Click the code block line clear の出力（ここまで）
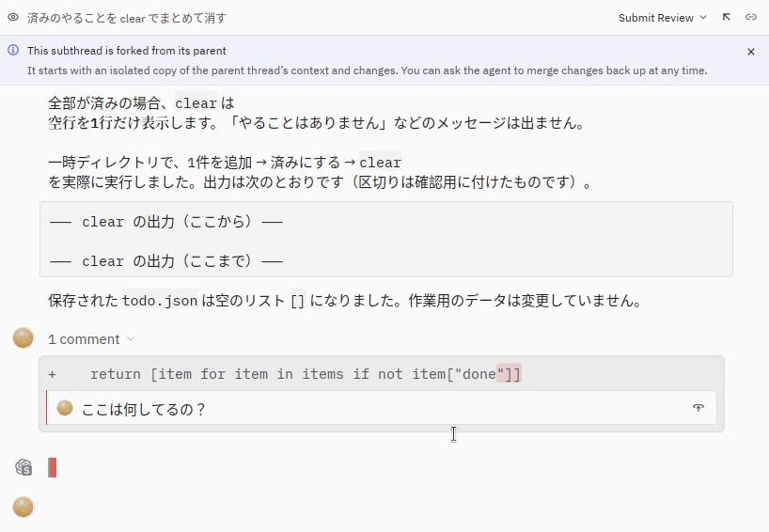Viewport: 769px width, 532px height. pyautogui.click(x=166, y=261)
